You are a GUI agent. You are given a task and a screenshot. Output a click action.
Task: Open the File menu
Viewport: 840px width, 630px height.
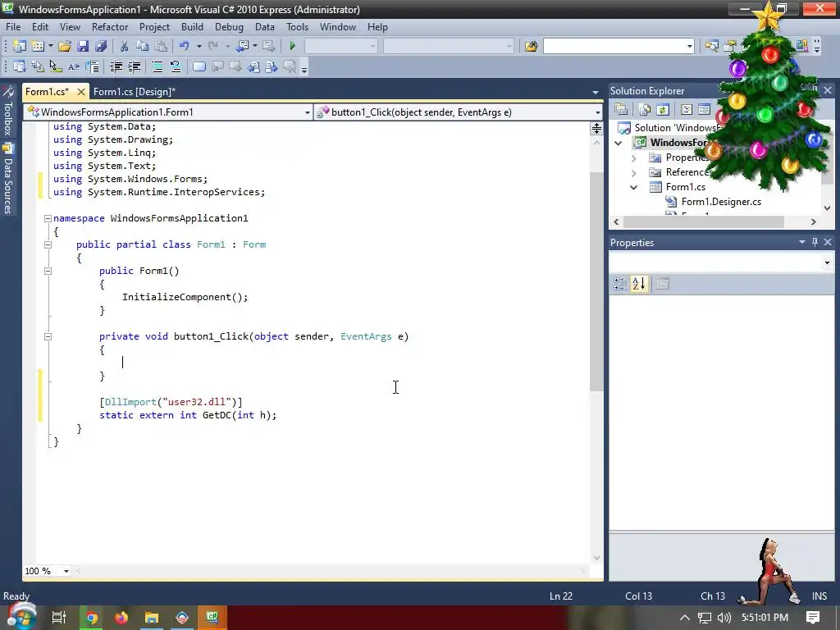tap(13, 27)
